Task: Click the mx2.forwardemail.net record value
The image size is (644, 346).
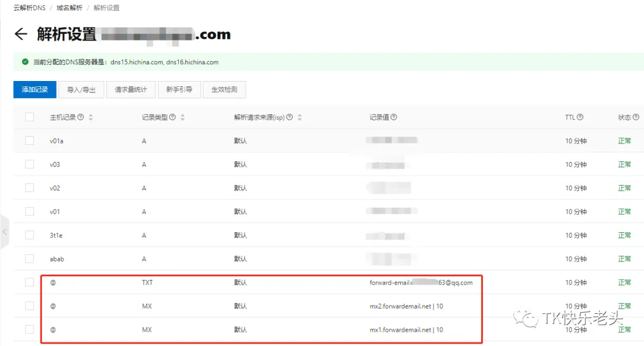Action: tap(406, 306)
